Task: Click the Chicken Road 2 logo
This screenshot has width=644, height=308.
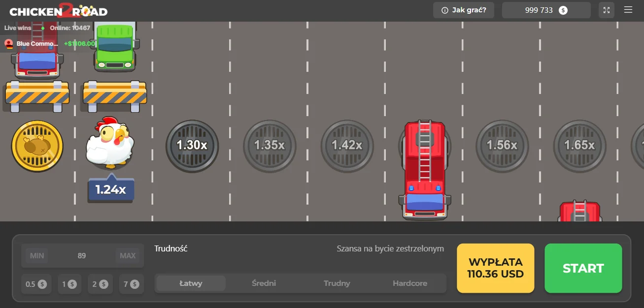Action: pyautogui.click(x=58, y=10)
